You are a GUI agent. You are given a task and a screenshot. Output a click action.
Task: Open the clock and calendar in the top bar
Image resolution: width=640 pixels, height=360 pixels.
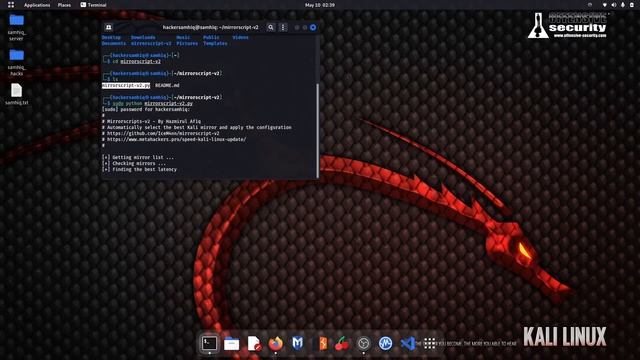pos(320,5)
